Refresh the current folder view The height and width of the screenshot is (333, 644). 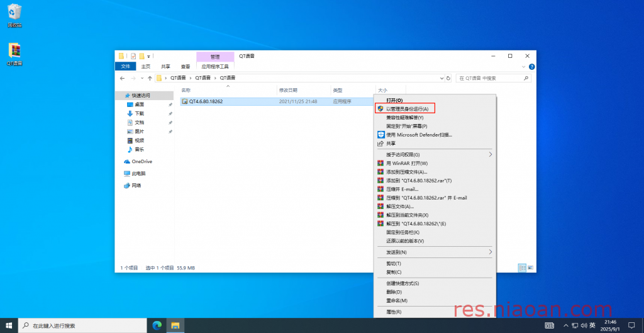click(x=448, y=78)
